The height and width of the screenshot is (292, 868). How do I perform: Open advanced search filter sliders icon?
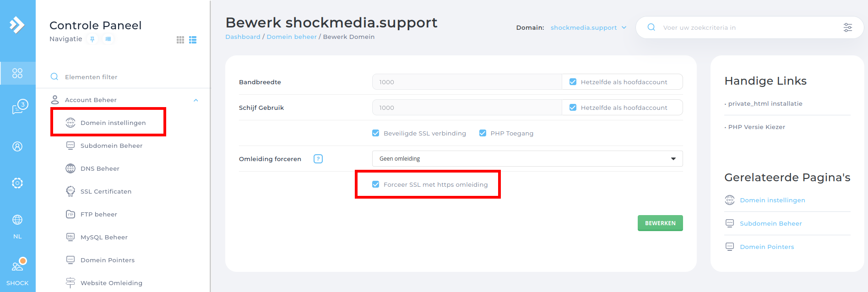point(848,27)
